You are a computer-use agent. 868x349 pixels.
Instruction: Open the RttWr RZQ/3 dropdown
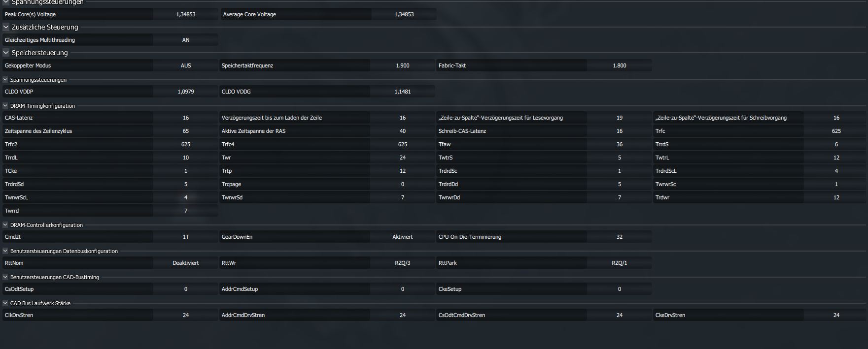[x=403, y=263]
